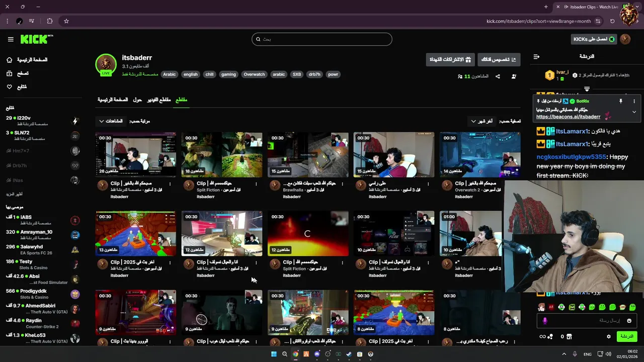Open the beacons.ai/itsbaderr link

pyautogui.click(x=568, y=117)
